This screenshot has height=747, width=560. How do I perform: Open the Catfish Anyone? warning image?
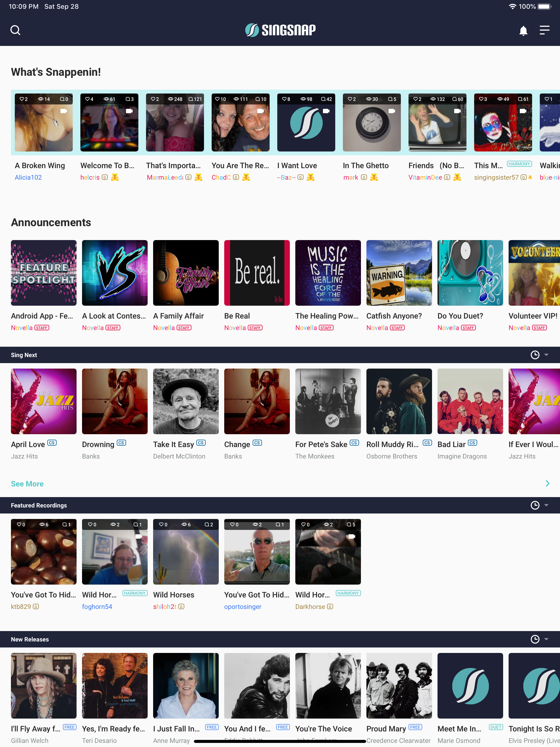pos(399,273)
